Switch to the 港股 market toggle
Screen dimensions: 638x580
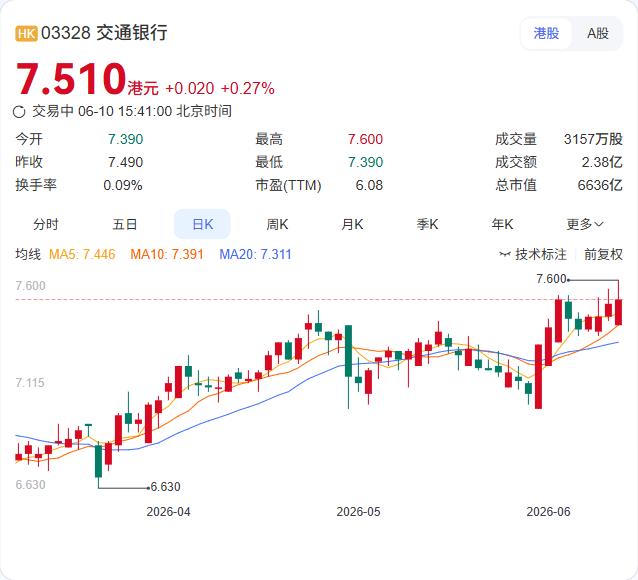click(546, 33)
